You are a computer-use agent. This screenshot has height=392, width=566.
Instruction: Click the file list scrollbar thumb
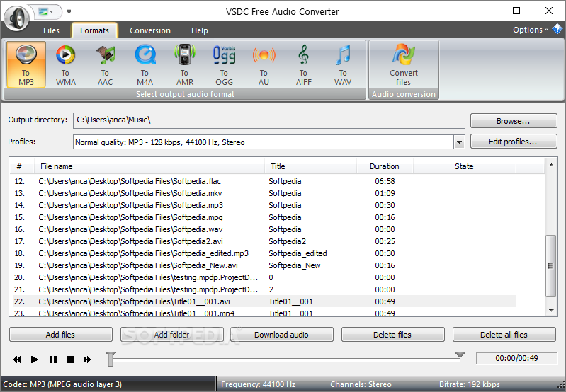(551, 266)
